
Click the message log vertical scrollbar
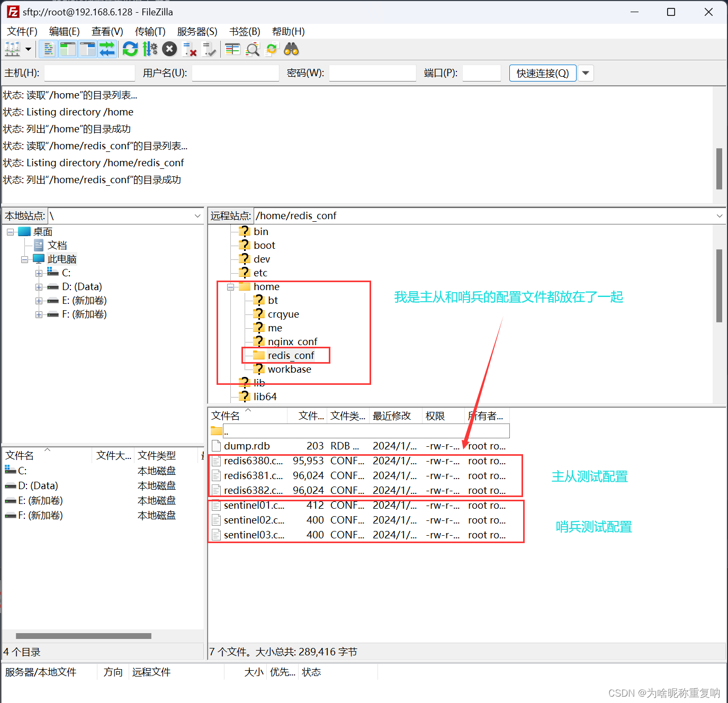coord(719,168)
